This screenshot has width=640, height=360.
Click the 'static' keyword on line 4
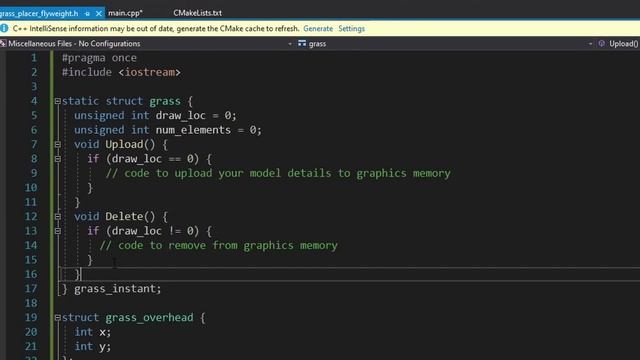(x=80, y=101)
